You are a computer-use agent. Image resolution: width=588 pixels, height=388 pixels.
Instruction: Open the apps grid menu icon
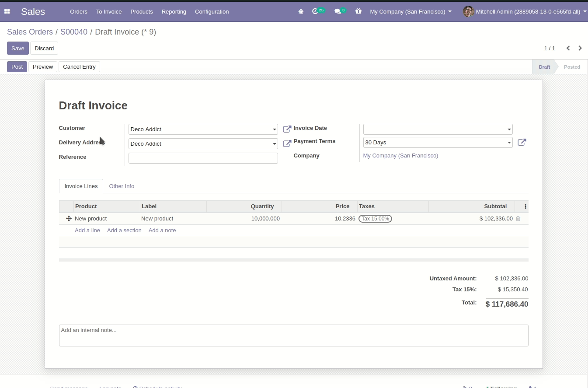click(x=7, y=11)
